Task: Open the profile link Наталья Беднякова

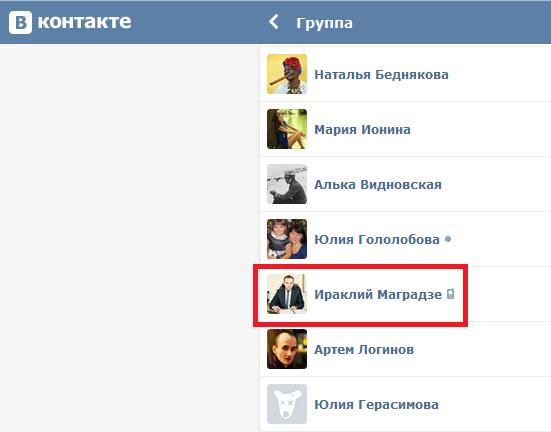Action: (x=381, y=75)
